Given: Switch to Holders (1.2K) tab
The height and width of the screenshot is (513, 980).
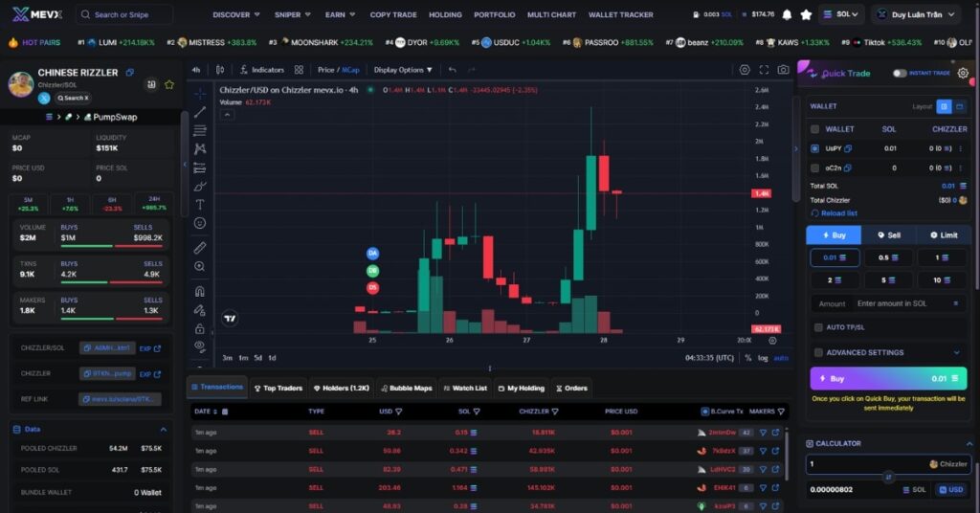Looking at the screenshot, I should point(342,388).
